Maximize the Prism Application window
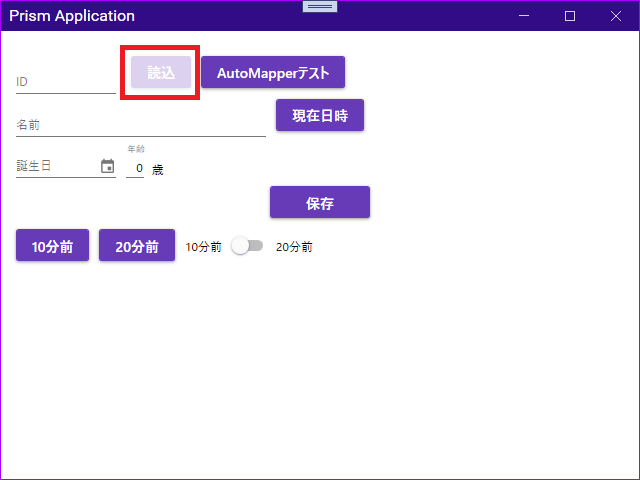 (570, 16)
